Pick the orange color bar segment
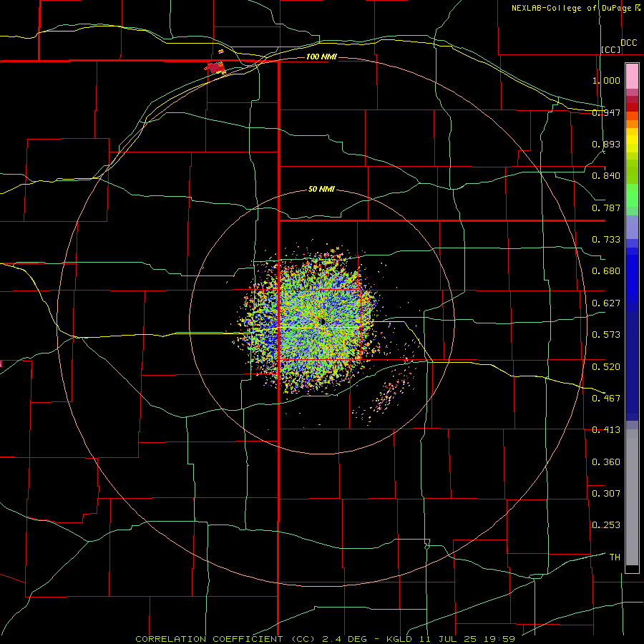Image resolution: width=644 pixels, height=644 pixels. coord(632,124)
